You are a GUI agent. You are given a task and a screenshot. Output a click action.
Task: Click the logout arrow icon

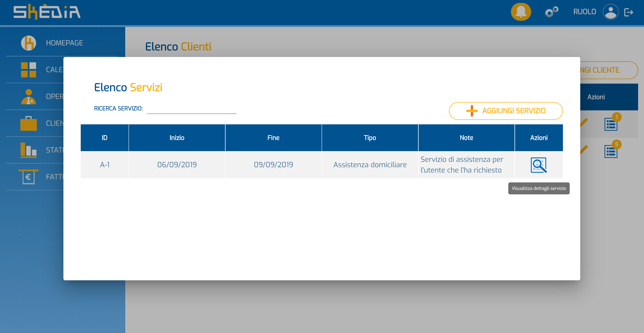628,12
